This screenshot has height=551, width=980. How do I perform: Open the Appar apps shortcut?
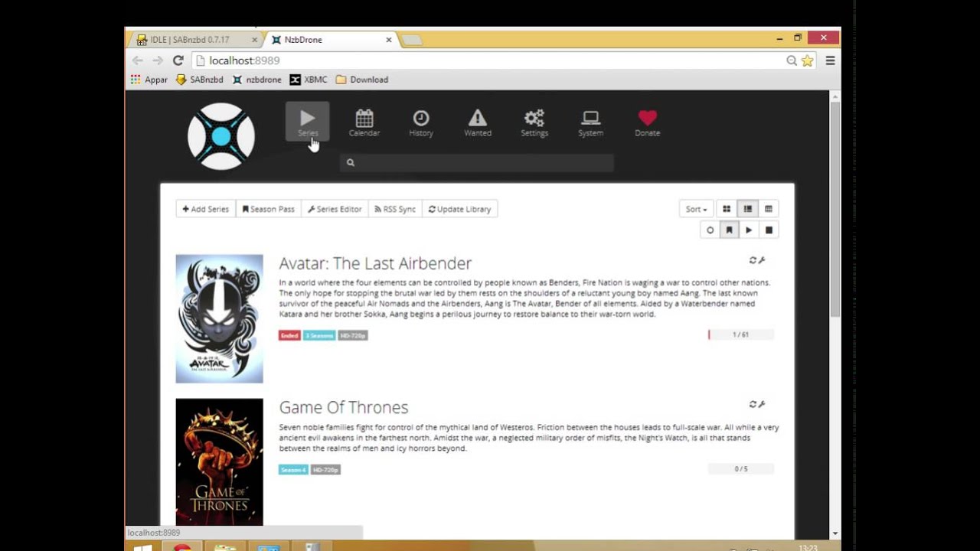coord(149,80)
